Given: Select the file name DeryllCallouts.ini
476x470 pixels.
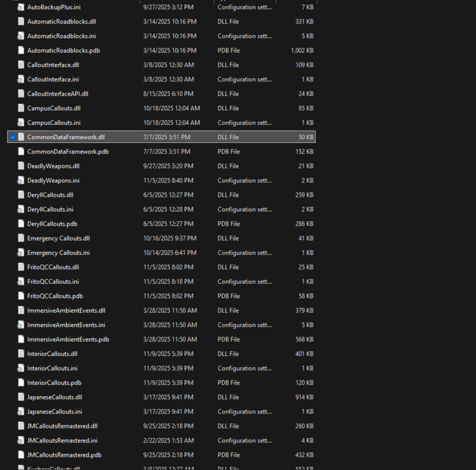Looking at the screenshot, I should tap(50, 209).
